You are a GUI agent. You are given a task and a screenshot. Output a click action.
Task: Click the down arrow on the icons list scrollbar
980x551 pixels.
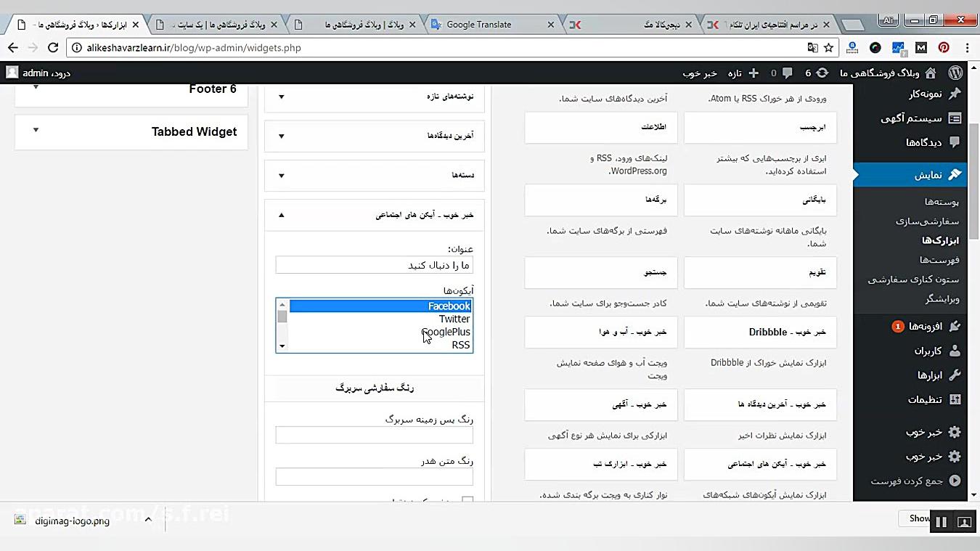(282, 346)
